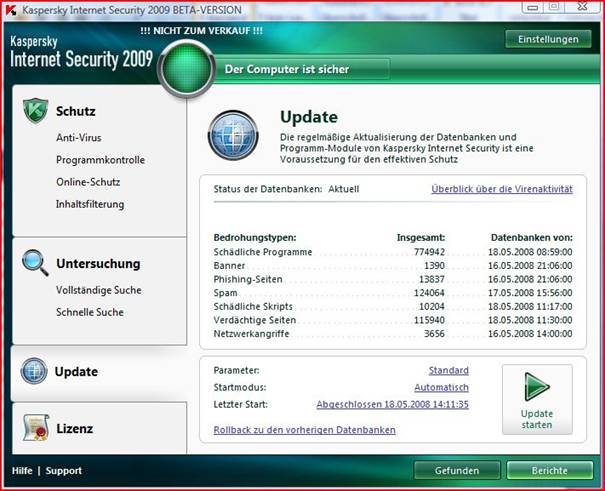Click the Standard parameter link

449,371
